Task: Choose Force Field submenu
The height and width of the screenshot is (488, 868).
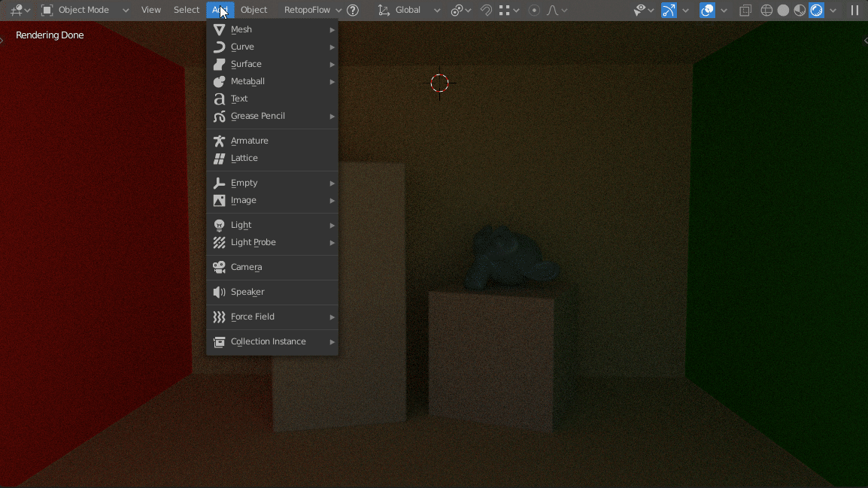Action: tap(272, 317)
